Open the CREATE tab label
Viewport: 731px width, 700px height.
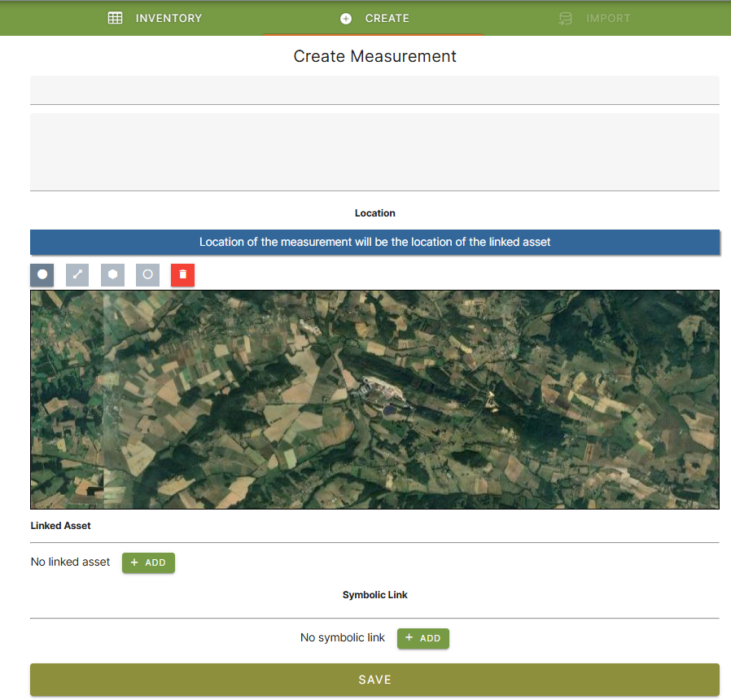(387, 18)
